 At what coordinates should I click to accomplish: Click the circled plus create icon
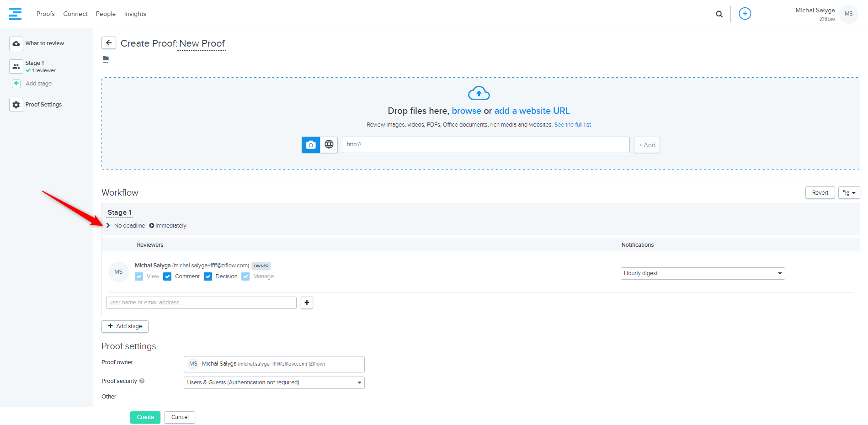[x=745, y=14]
